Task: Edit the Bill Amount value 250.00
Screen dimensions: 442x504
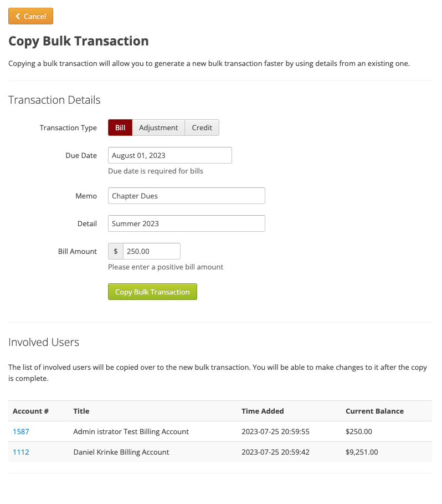Action: tap(151, 251)
